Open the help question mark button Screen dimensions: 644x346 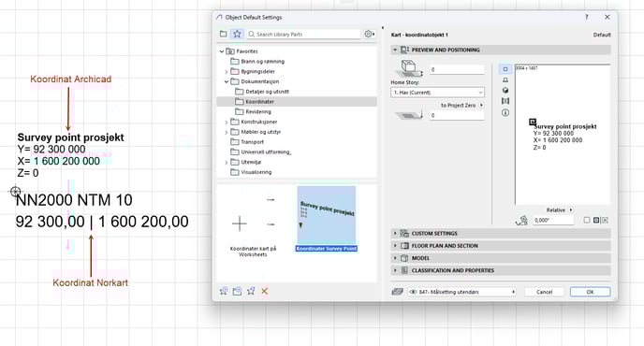pyautogui.click(x=587, y=17)
